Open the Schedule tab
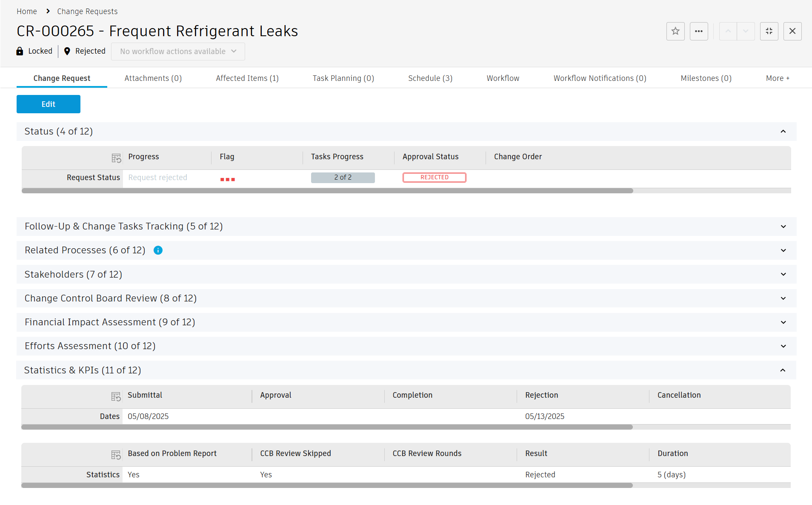 point(430,78)
